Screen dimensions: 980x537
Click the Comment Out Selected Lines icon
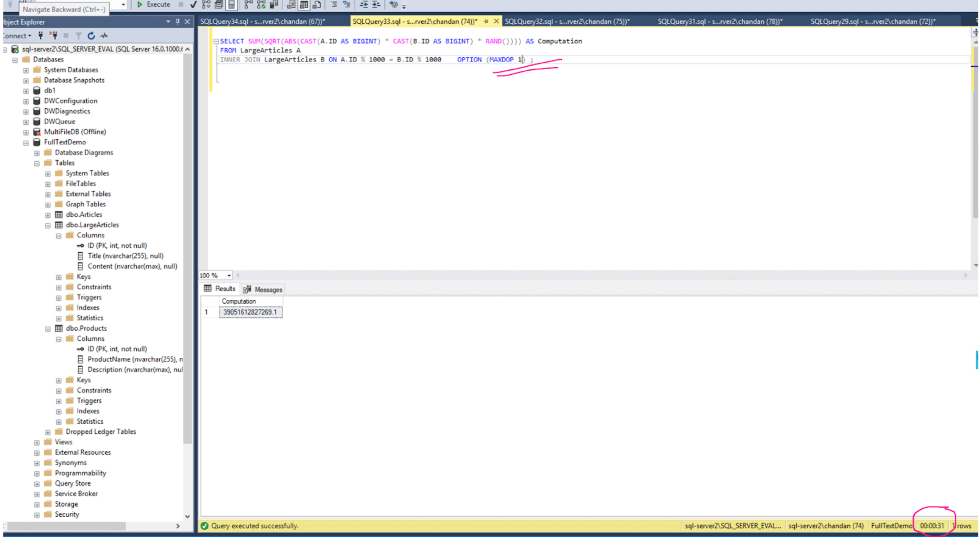[334, 5]
